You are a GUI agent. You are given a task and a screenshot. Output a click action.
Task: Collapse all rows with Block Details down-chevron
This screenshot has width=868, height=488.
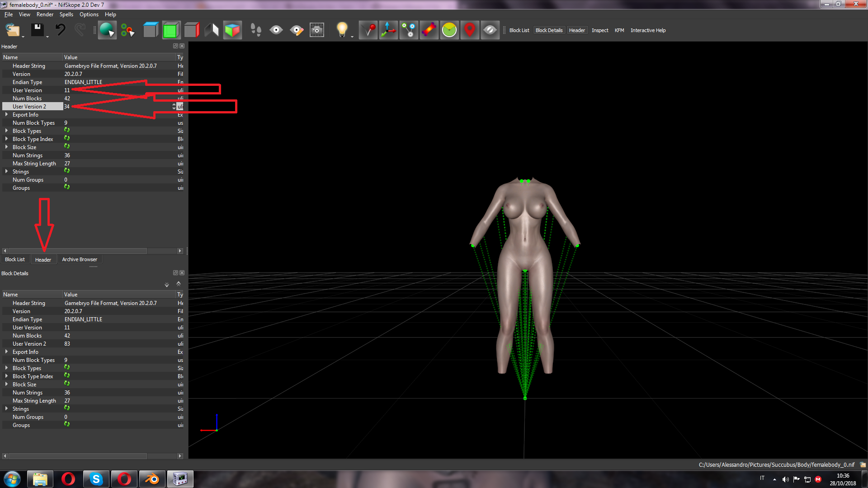pyautogui.click(x=167, y=285)
